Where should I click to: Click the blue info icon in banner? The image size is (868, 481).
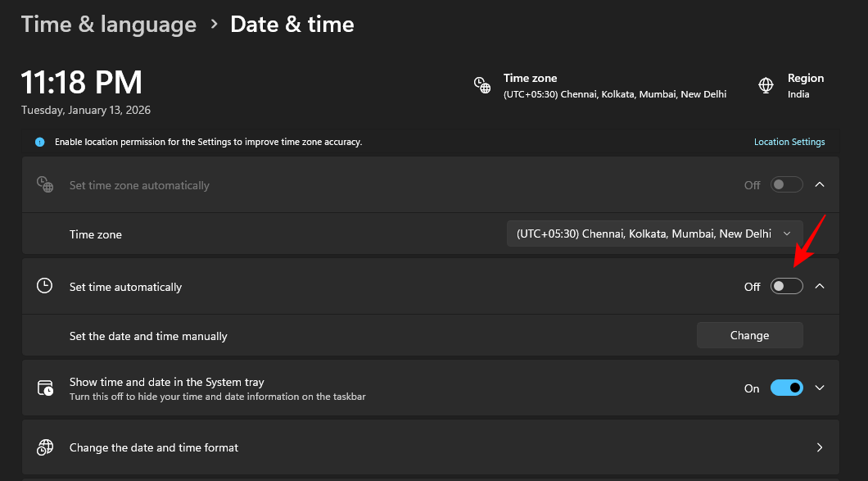pyautogui.click(x=39, y=142)
